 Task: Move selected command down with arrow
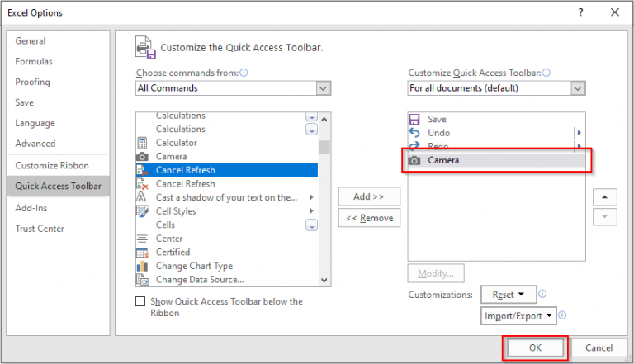click(x=605, y=217)
